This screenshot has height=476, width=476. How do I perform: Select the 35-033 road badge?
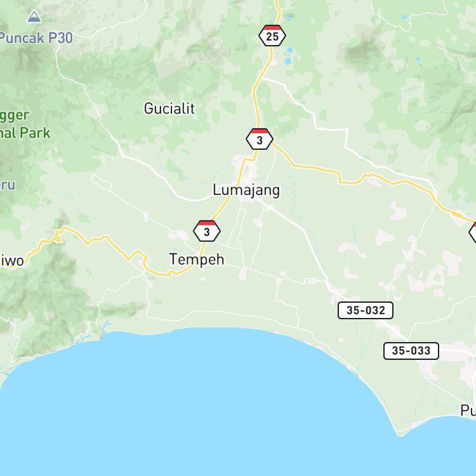[411, 351]
